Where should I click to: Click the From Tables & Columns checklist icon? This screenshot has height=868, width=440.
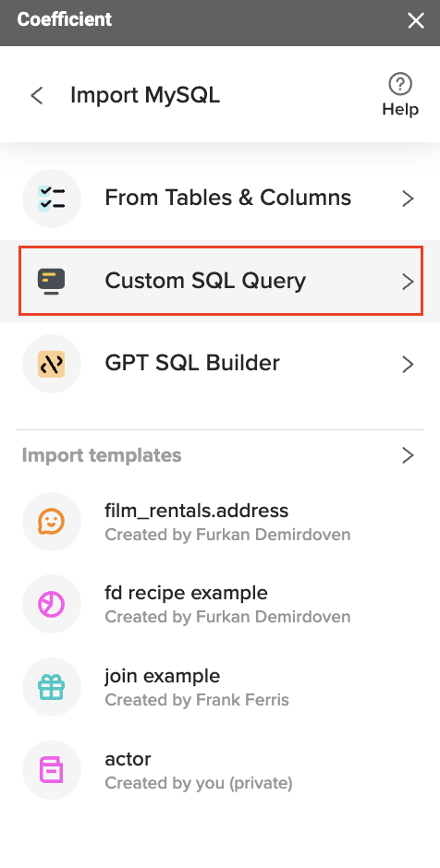tap(52, 199)
